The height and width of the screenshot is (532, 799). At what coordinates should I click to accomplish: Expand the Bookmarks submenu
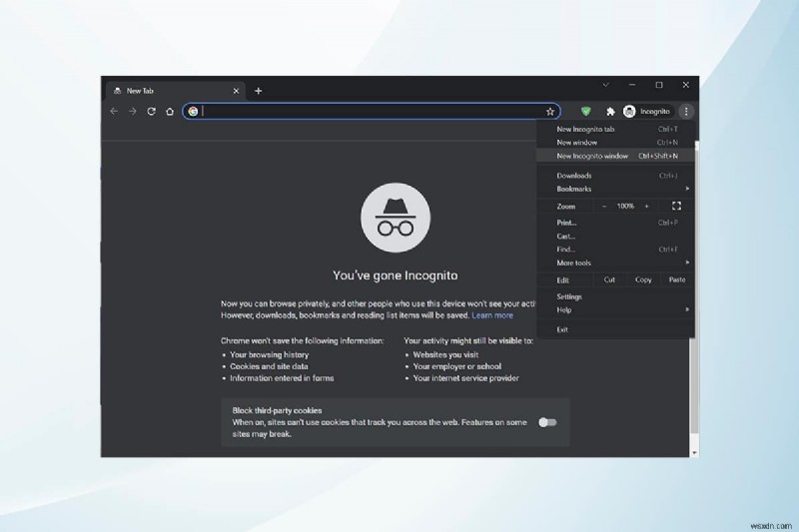coord(615,189)
